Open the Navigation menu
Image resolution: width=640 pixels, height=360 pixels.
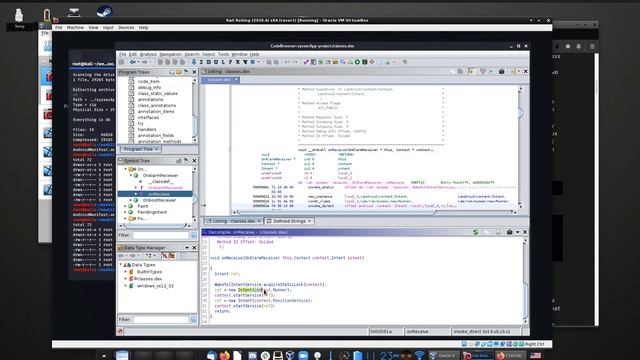coord(170,54)
